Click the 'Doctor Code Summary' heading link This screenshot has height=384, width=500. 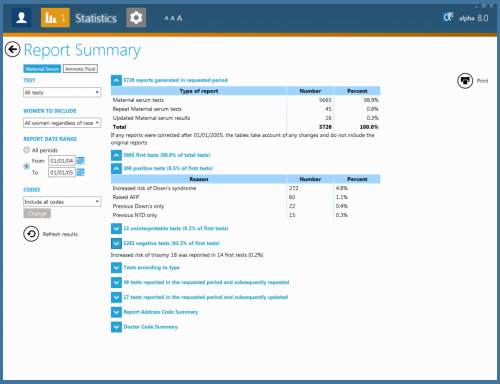(x=151, y=327)
